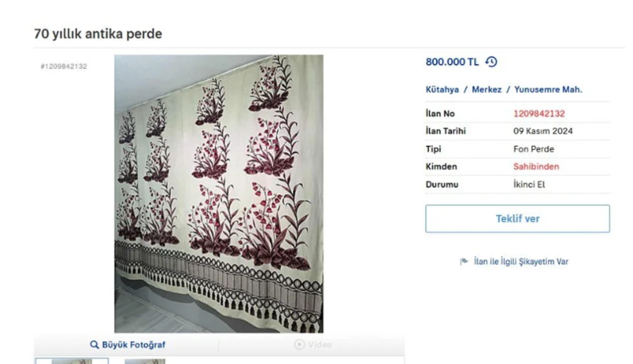The image size is (633, 364).
Task: Open the Yunusemre Mah. neighborhood link
Action: (x=548, y=90)
